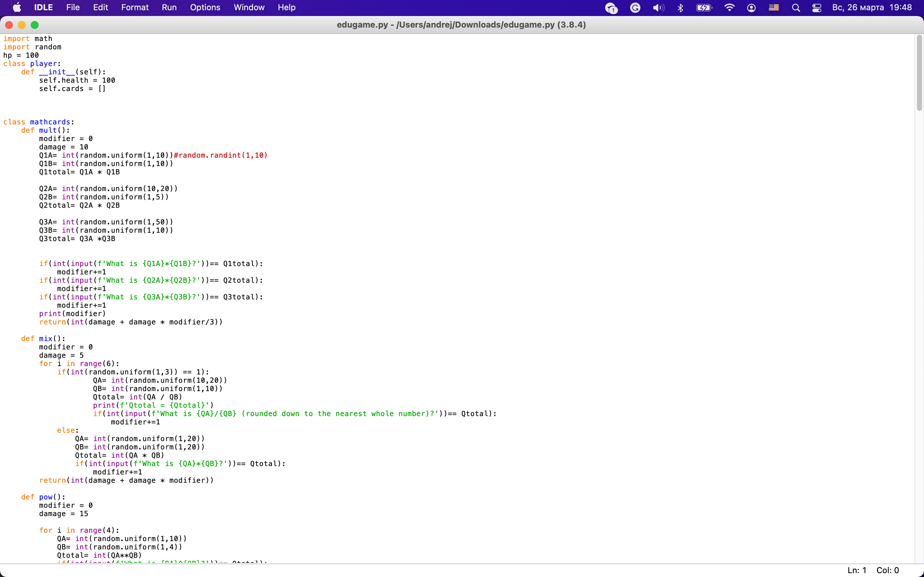Open the battery status icon
This screenshot has width=924, height=577.
[x=704, y=8]
